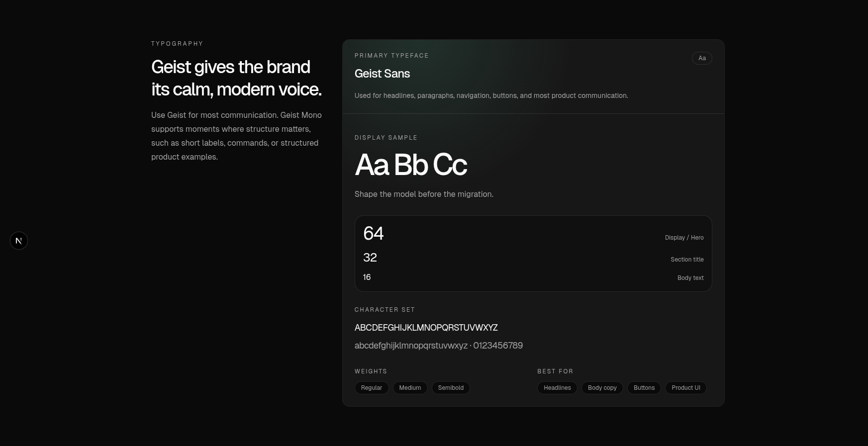Click the Product UI tag
Screen dimensions: 868x446
[x=686, y=388]
